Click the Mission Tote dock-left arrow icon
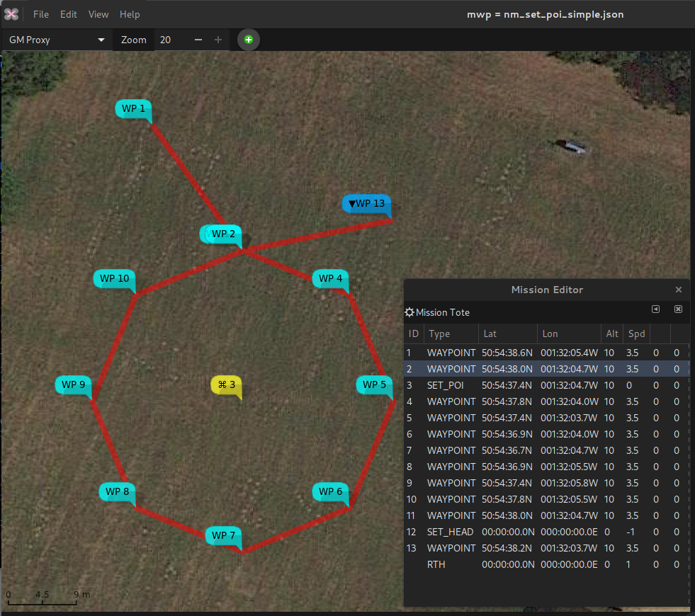 656,309
